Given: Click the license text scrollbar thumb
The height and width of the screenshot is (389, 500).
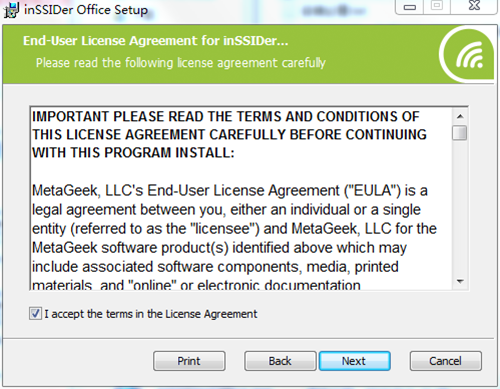Looking at the screenshot, I should [x=460, y=133].
